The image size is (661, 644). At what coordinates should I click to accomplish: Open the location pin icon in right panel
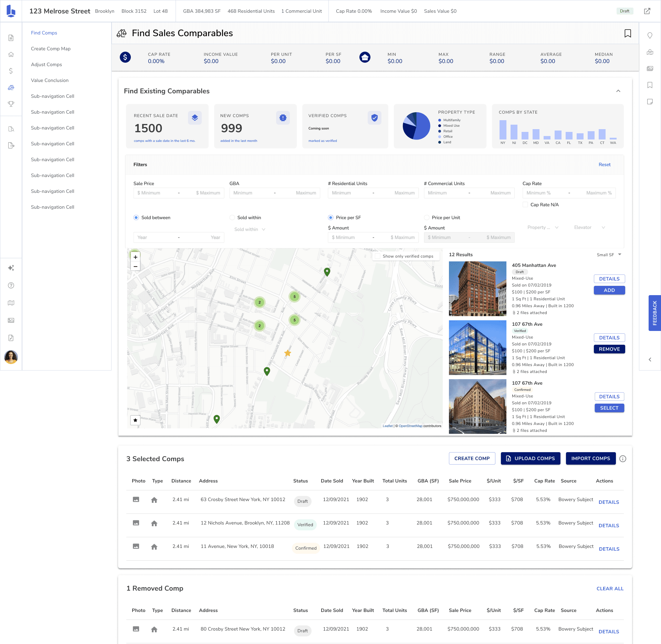click(650, 35)
